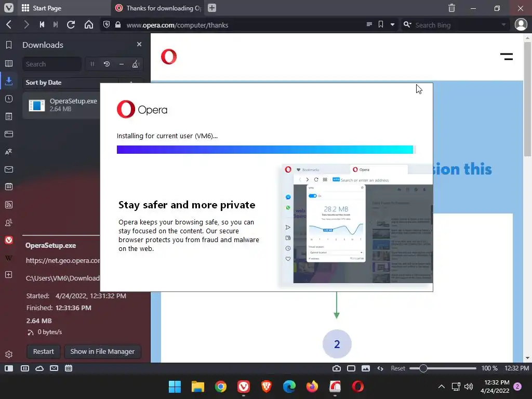This screenshot has width=532, height=399.
Task: Toggle side panel visibility in status bar
Action: pyautogui.click(x=9, y=368)
